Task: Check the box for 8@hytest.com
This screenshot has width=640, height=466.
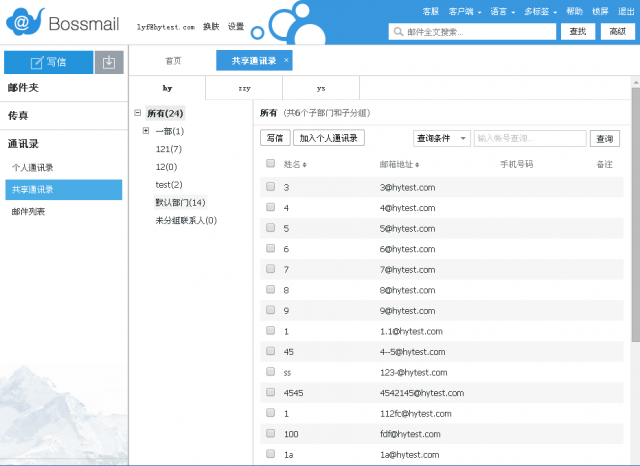Action: tap(270, 289)
